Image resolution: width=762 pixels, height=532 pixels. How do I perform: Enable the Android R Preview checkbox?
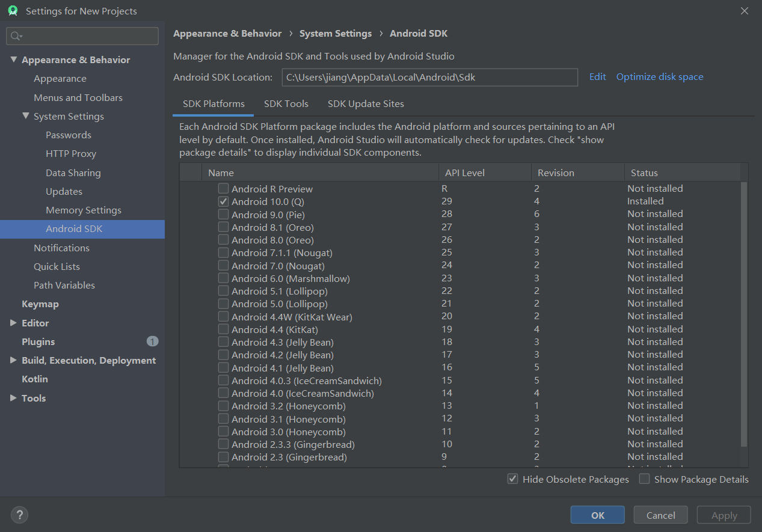(x=223, y=188)
